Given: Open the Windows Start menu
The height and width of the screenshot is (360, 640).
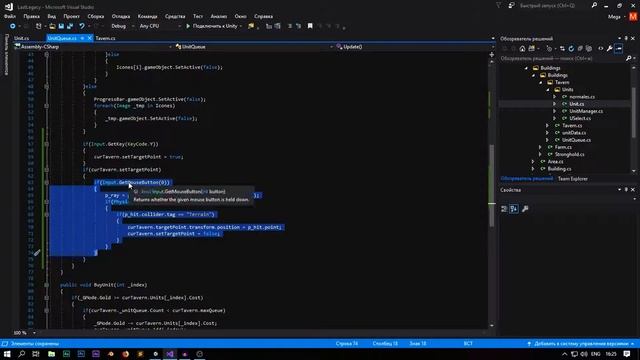Looking at the screenshot, I should pos(7,354).
